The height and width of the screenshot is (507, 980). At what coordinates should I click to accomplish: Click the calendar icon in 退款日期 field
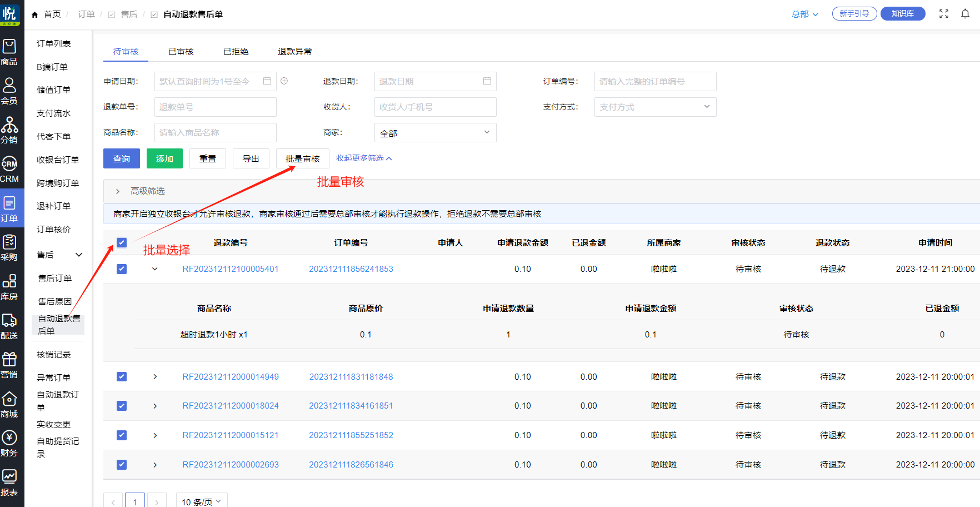click(x=487, y=81)
